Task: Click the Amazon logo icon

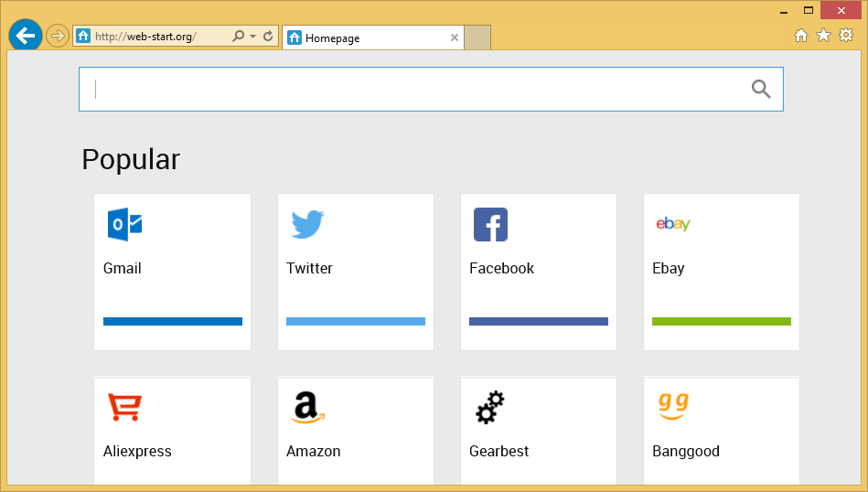Action: pyautogui.click(x=308, y=408)
